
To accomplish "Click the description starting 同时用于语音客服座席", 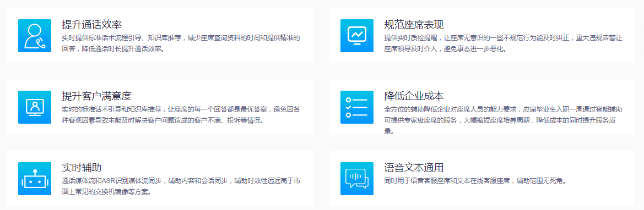I will click(x=475, y=180).
